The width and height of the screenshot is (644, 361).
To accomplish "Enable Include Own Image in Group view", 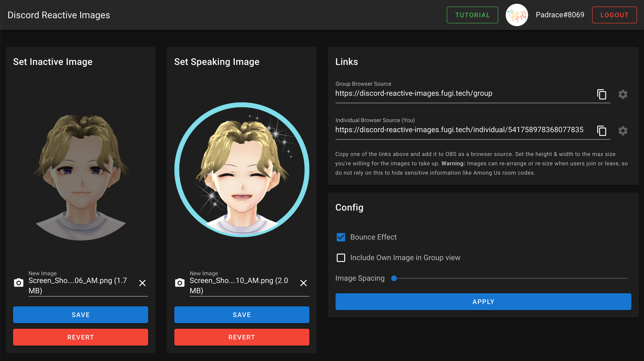I will (341, 257).
